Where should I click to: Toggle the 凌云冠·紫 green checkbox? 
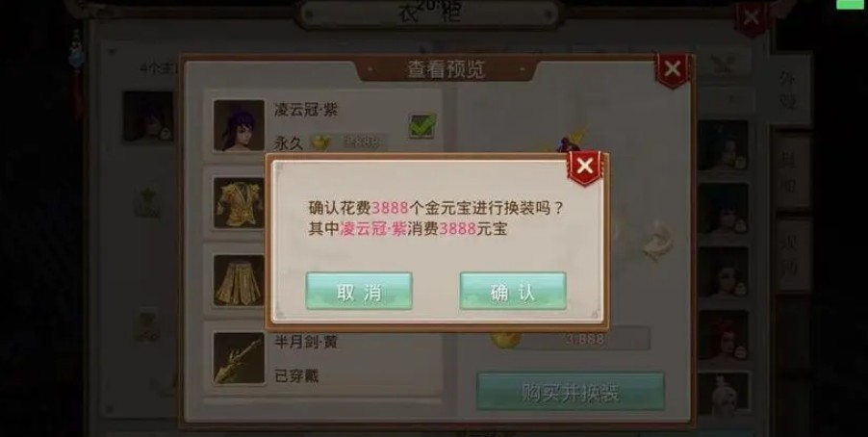pyautogui.click(x=422, y=125)
